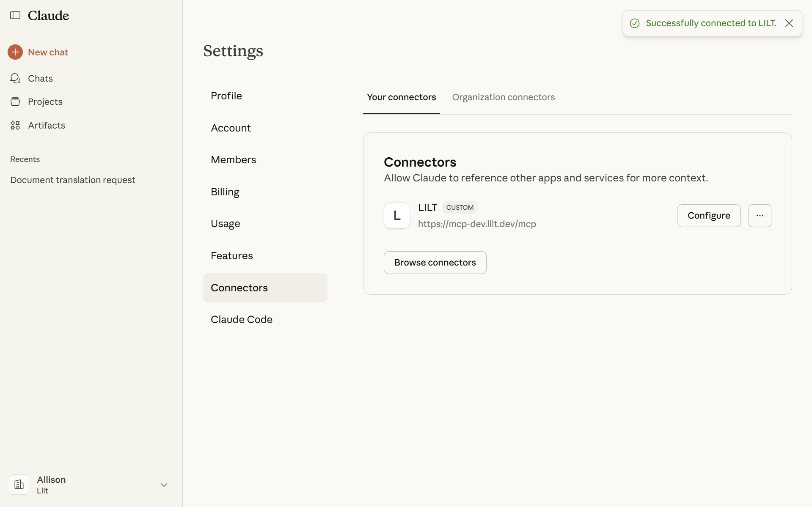This screenshot has width=812, height=507.
Task: Click the LILT URL https://mcp-dev.lilt.dev/mcp
Action: 477,224
